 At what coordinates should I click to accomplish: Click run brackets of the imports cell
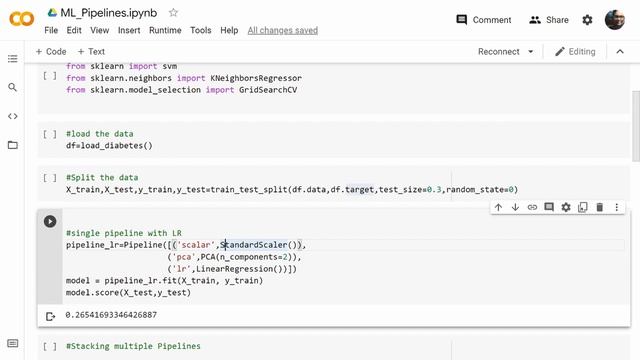pos(50,76)
